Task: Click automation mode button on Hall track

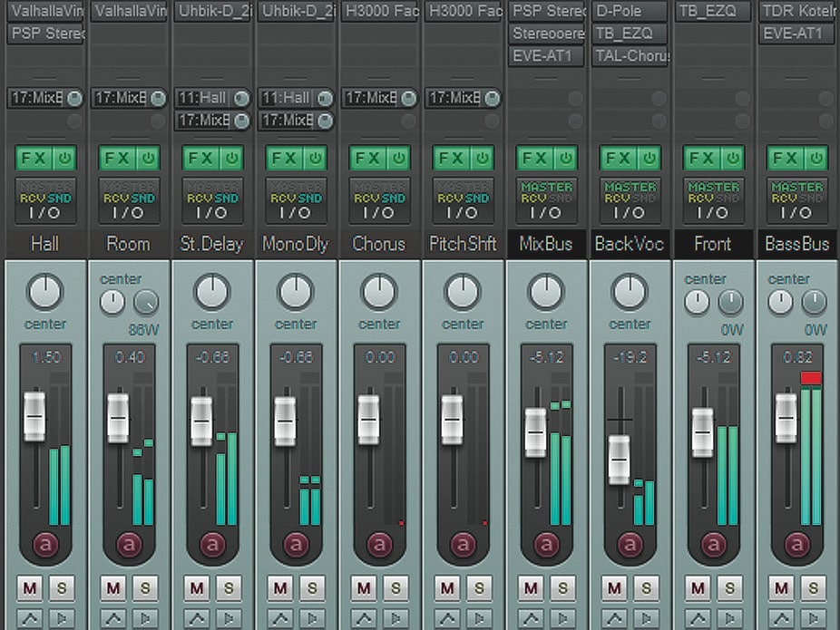Action: pyautogui.click(x=46, y=545)
